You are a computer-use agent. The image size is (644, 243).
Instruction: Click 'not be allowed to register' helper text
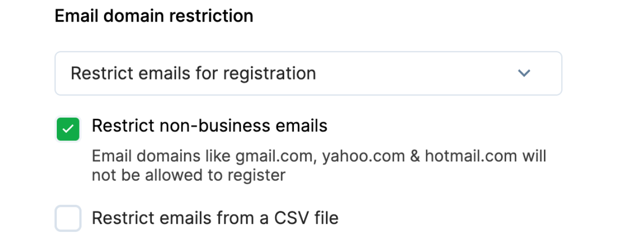pyautogui.click(x=188, y=175)
